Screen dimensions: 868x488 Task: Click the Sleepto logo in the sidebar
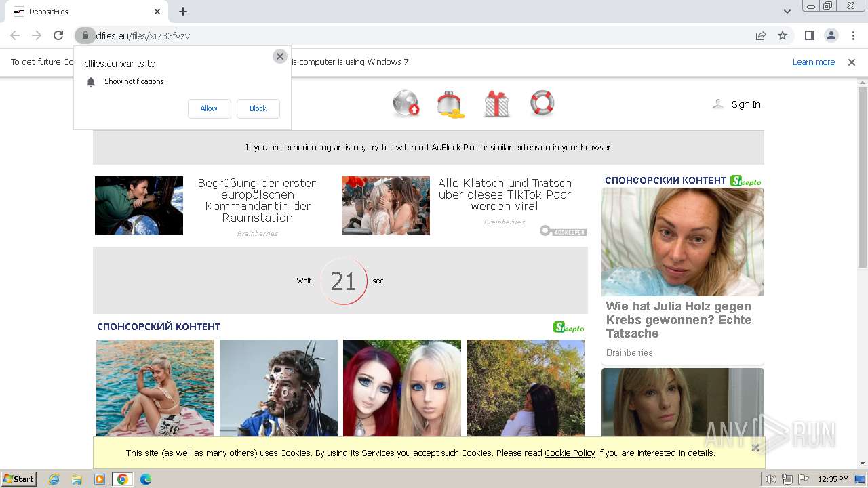click(745, 181)
